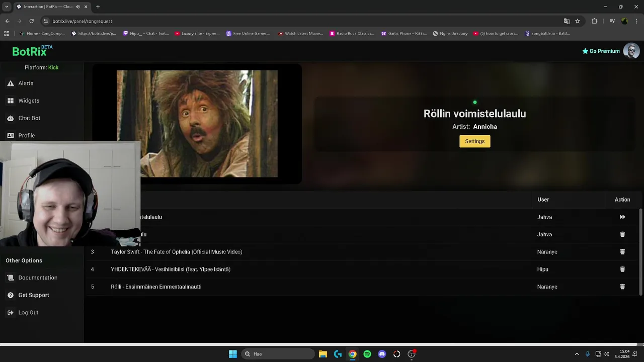Click the taskbar search box Hae

[x=278, y=354]
